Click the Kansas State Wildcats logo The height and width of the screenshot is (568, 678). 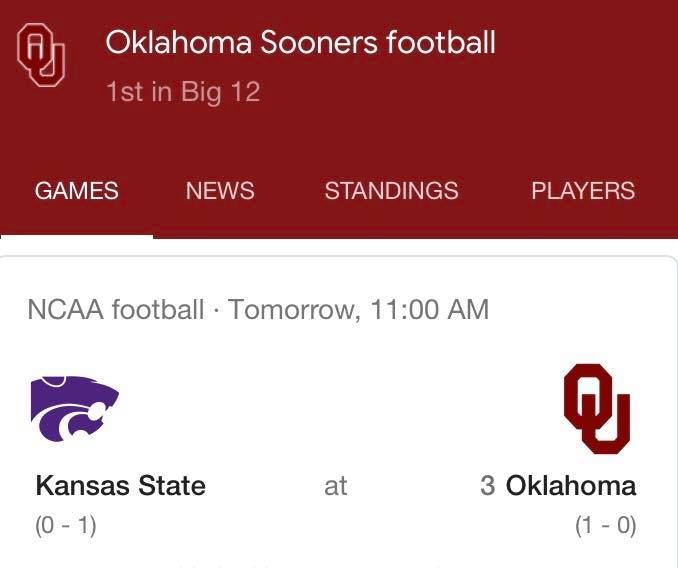point(75,408)
